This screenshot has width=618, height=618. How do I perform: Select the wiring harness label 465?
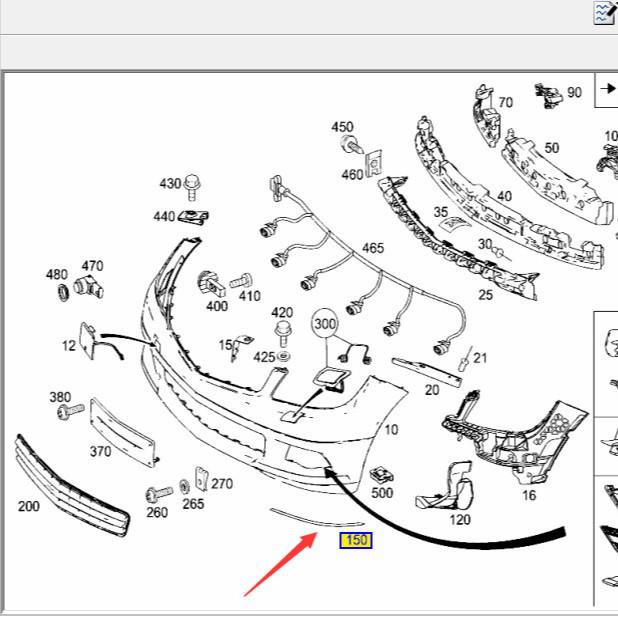(372, 248)
